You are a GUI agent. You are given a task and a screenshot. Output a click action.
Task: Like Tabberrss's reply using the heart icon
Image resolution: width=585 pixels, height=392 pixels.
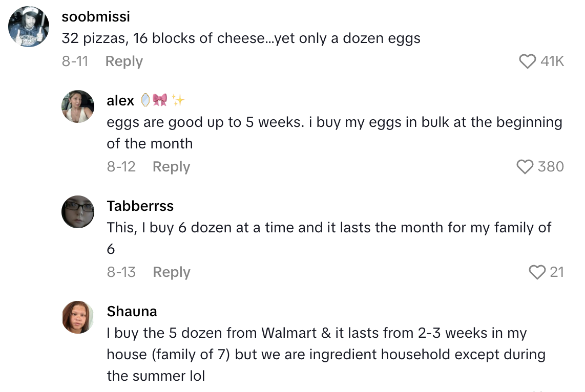(536, 272)
